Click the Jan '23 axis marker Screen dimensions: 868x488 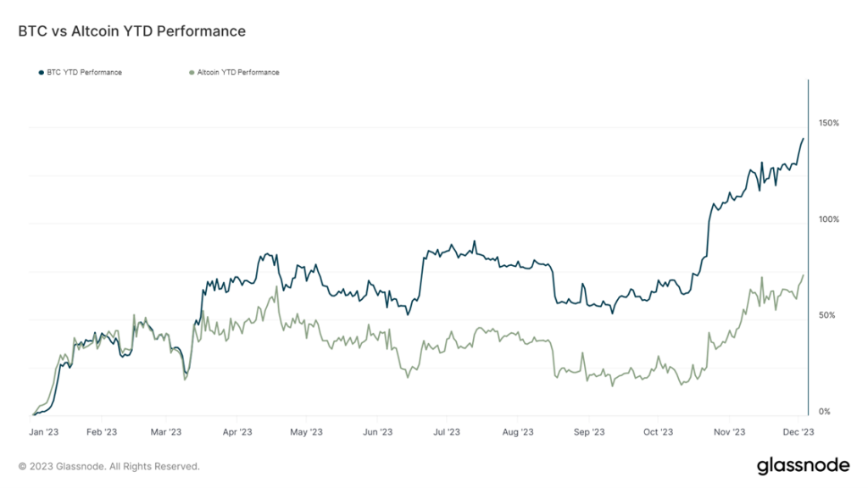(45, 432)
